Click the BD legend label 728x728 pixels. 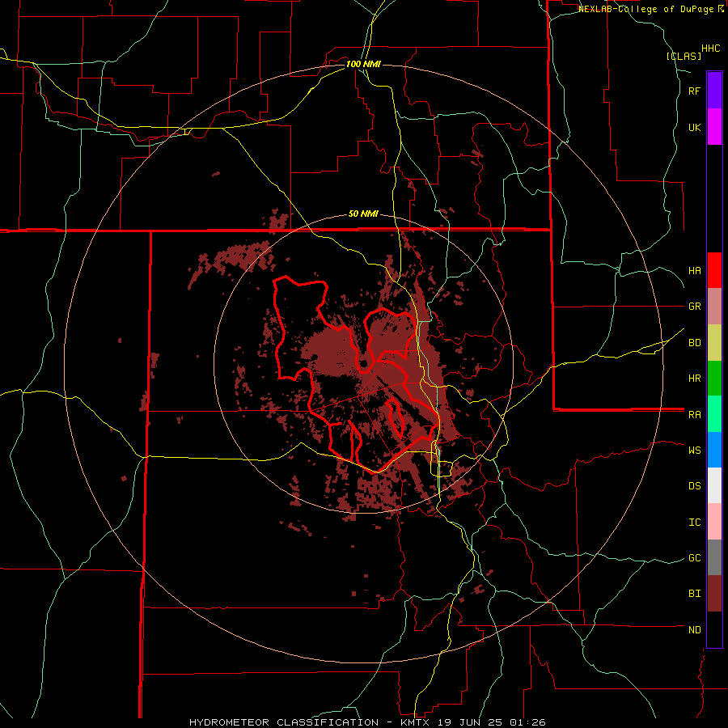[x=694, y=343]
